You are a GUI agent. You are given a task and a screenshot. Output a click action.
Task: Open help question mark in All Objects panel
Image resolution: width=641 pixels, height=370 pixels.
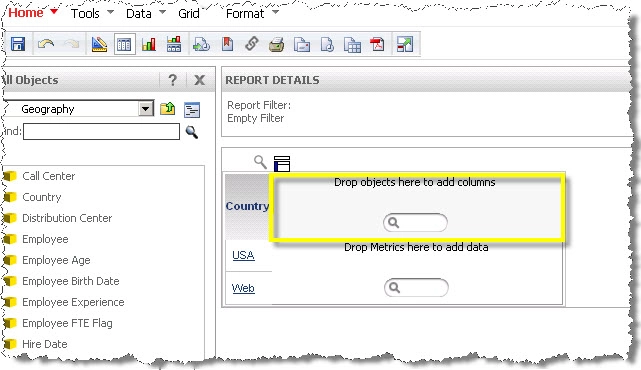173,80
